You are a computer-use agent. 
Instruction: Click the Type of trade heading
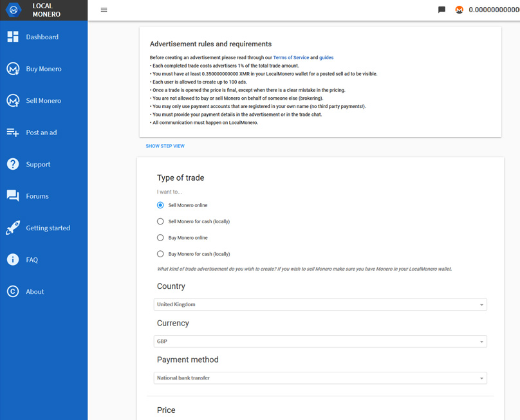pos(180,178)
